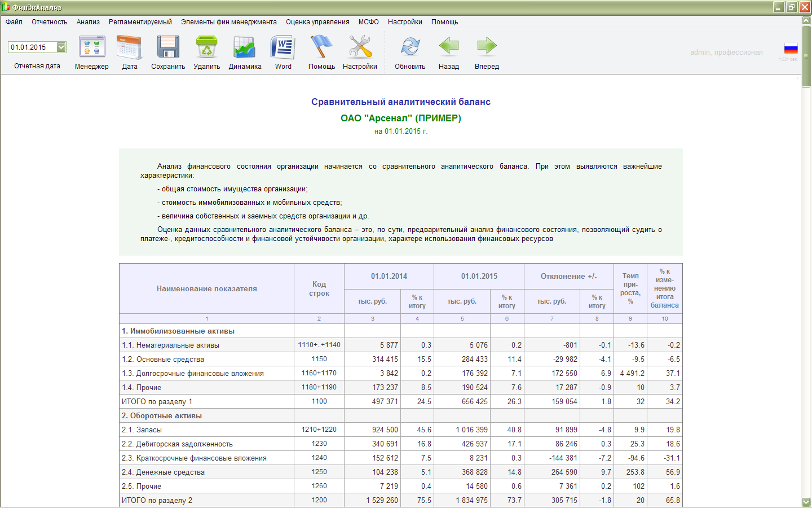The width and height of the screenshot is (812, 508).
Task: Open Настройки tools icon in toolbar
Action: [x=360, y=47]
